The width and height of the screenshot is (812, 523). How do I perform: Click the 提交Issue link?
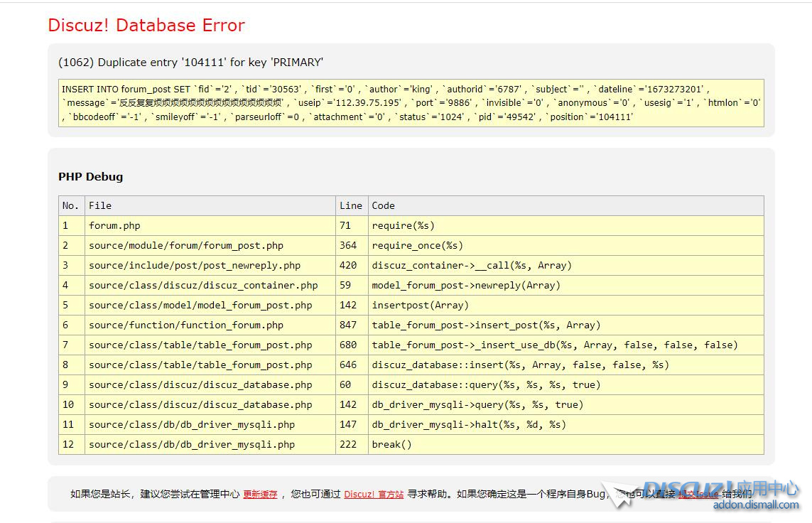tap(698, 494)
